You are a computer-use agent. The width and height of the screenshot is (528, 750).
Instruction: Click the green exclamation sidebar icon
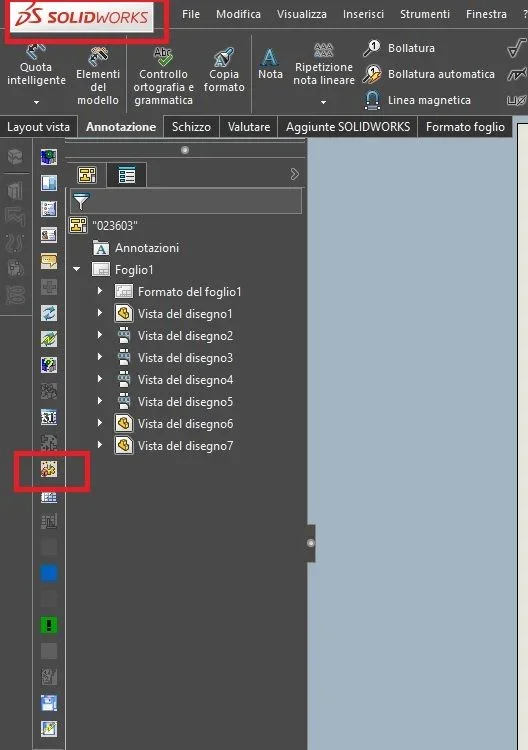[x=49, y=625]
